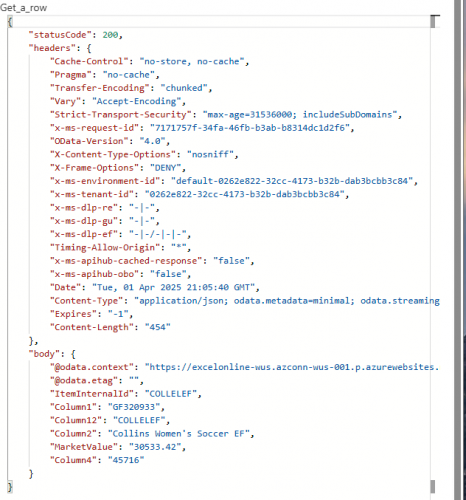Image resolution: width=466 pixels, height=500 pixels.
Task: Click the "Expires" -1 line
Action: tap(91, 314)
